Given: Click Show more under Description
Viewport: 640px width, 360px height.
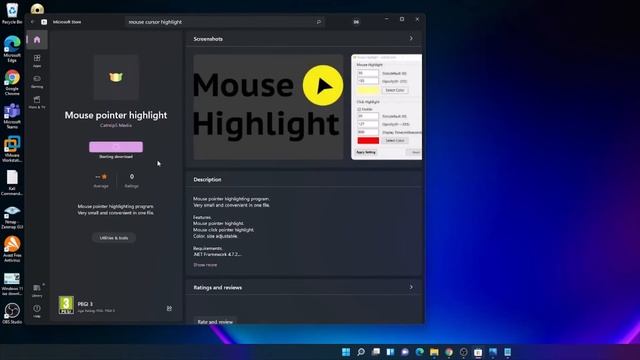Looking at the screenshot, I should [205, 265].
